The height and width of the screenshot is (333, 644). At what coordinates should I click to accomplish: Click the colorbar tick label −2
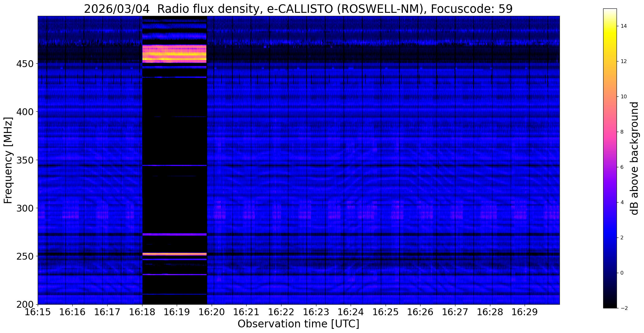[624, 308]
